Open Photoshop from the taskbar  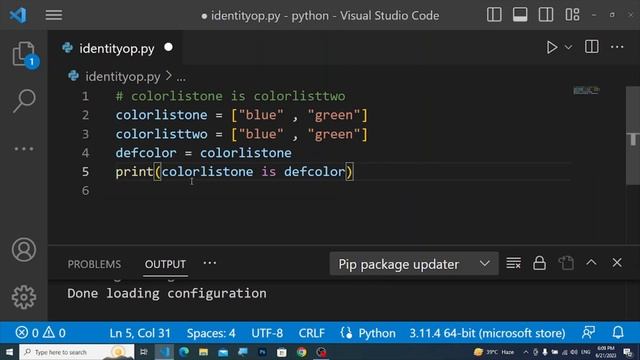[x=262, y=352]
